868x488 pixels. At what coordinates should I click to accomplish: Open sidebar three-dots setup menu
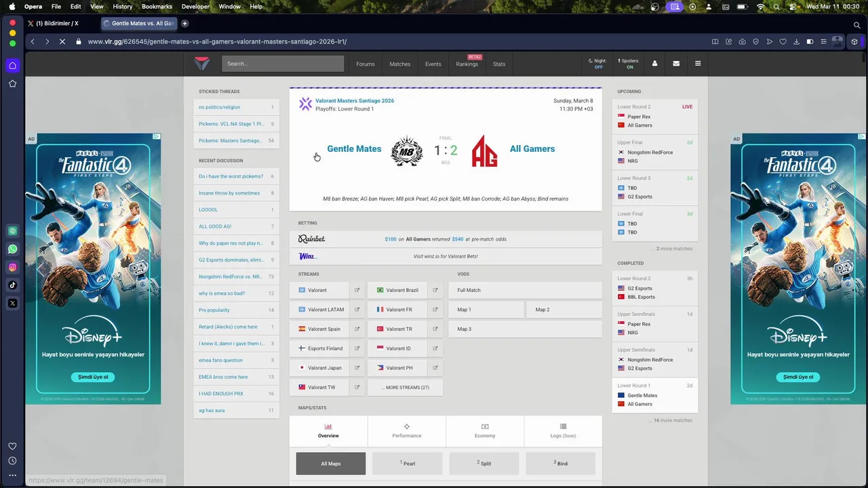12,476
